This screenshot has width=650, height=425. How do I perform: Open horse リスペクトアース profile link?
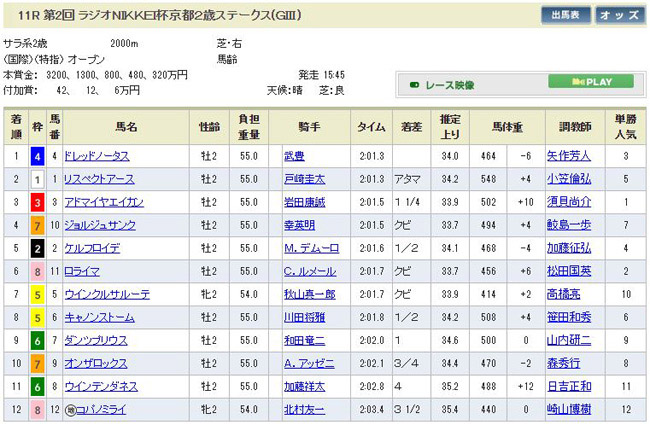tap(97, 179)
